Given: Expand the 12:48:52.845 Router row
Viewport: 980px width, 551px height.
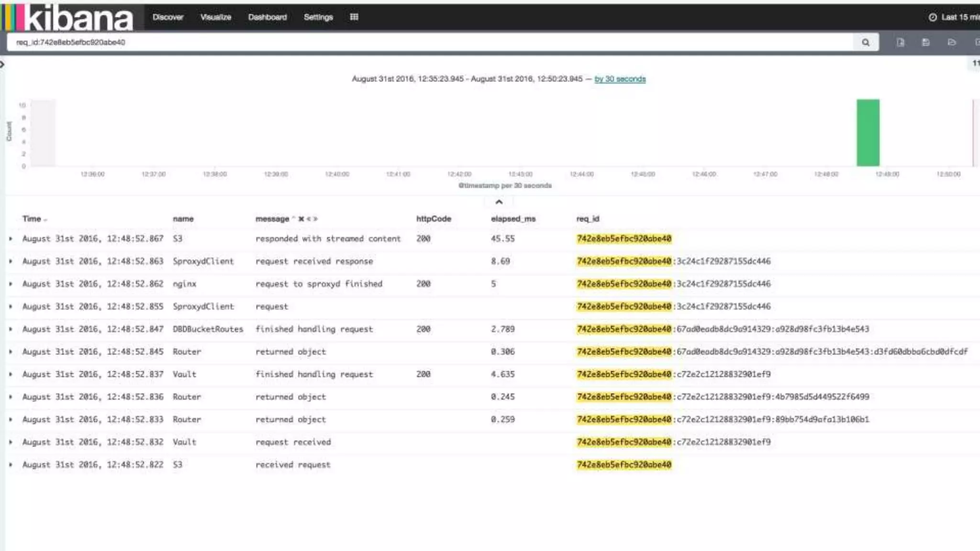Looking at the screenshot, I should coord(11,352).
